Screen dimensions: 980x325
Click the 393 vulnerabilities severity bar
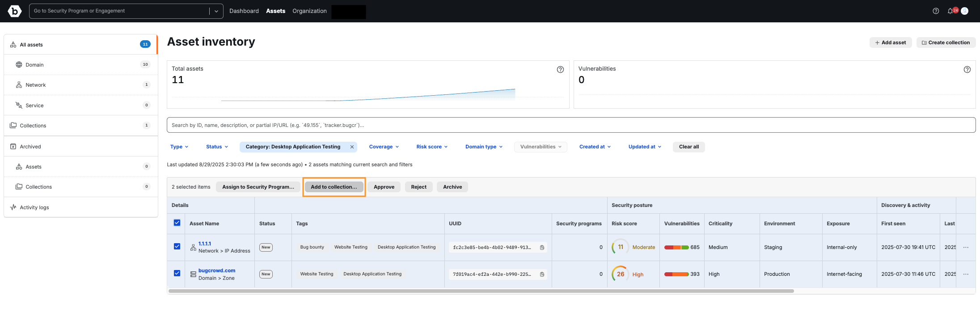point(676,274)
